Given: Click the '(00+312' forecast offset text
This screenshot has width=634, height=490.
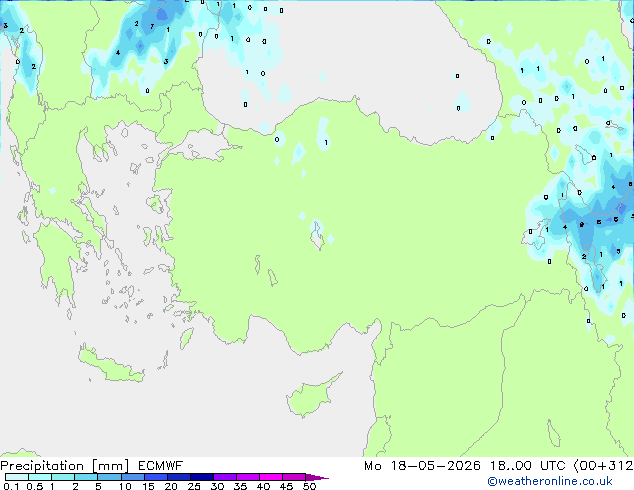Looking at the screenshot, I should coord(603,466).
